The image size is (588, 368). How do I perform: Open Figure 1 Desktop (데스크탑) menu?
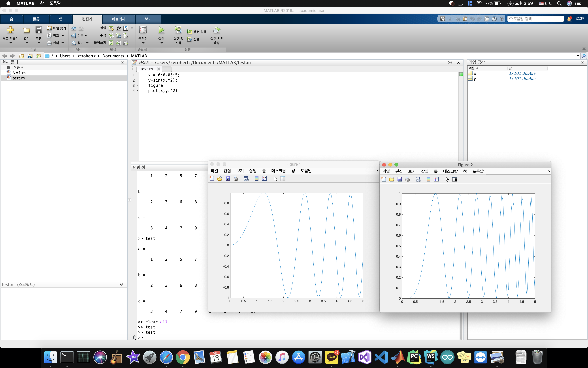click(x=279, y=171)
